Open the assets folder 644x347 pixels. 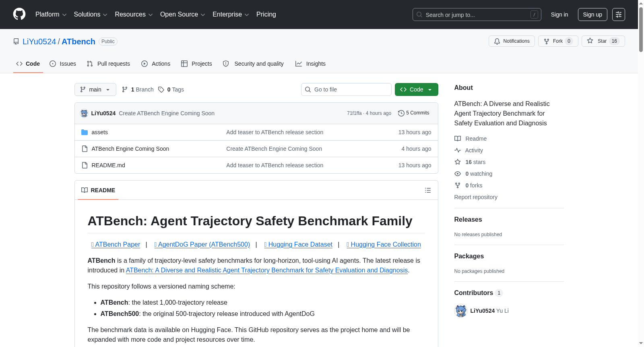pos(99,132)
